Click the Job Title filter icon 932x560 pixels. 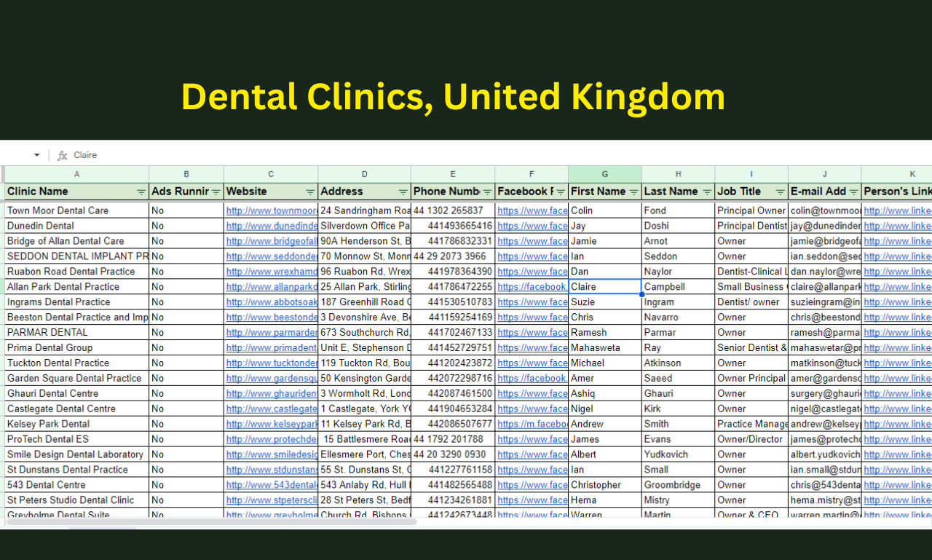point(781,192)
